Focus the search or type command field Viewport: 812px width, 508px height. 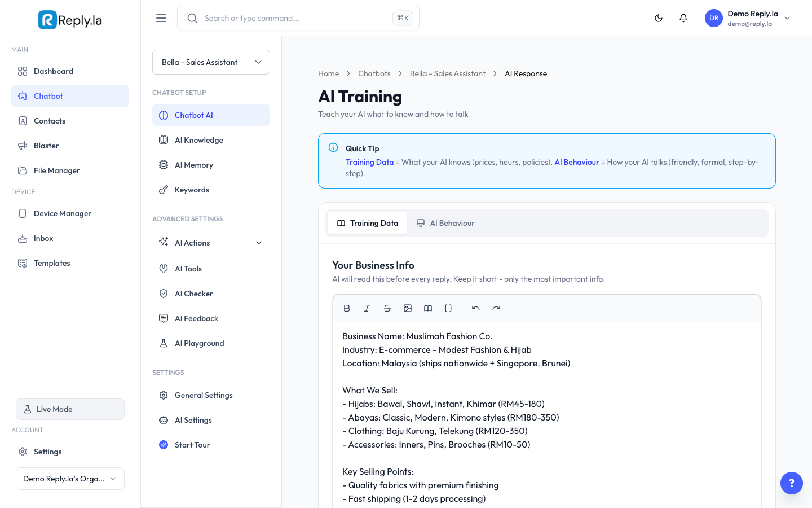pos(298,18)
